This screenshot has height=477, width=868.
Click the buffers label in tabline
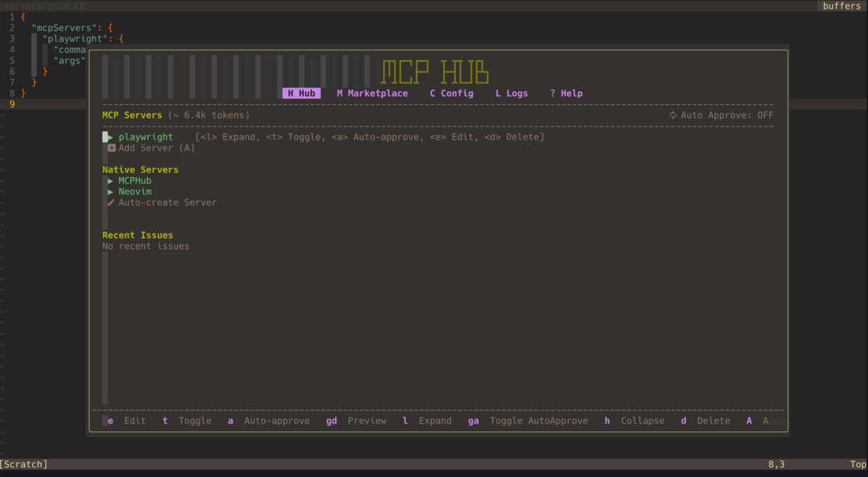point(842,6)
